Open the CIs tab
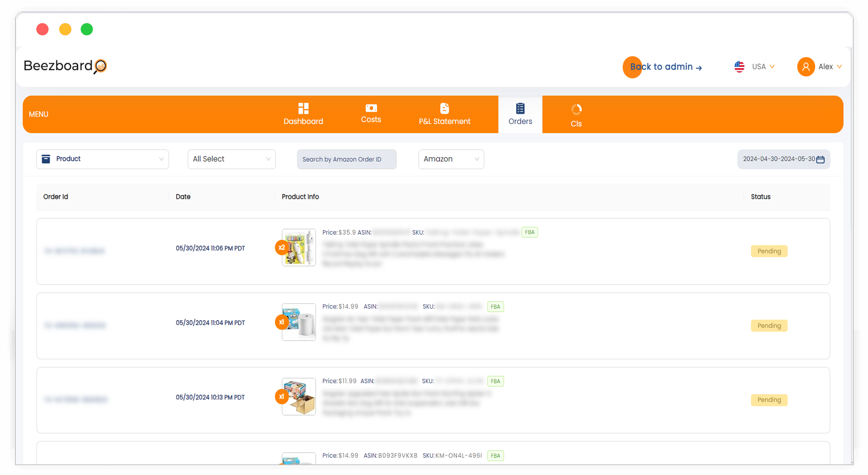 click(x=576, y=116)
